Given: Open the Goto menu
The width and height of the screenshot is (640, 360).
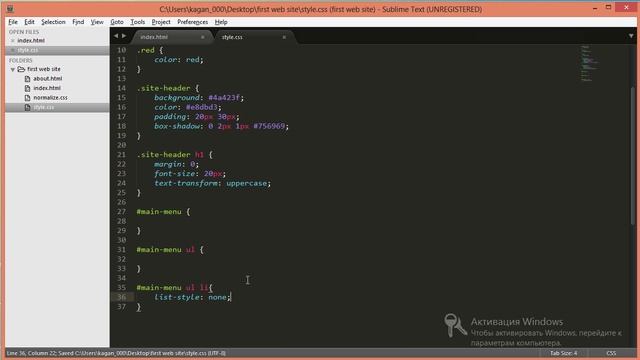Looking at the screenshot, I should pos(117,22).
